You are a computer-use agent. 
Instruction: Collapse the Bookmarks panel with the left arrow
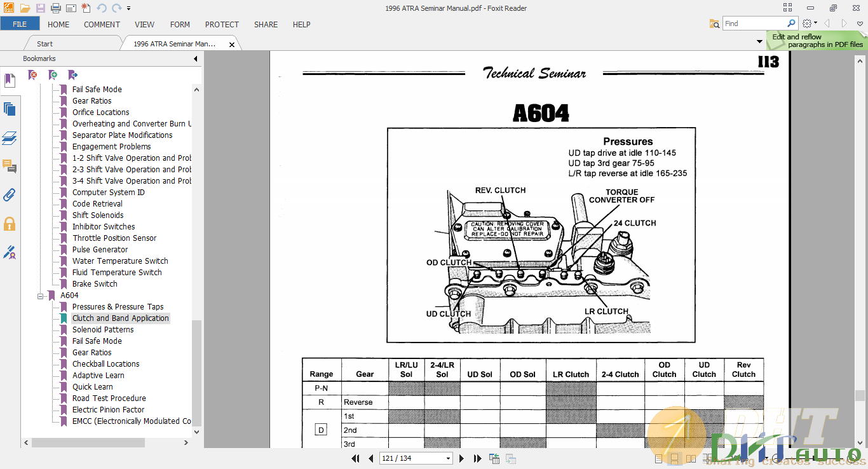pyautogui.click(x=196, y=58)
